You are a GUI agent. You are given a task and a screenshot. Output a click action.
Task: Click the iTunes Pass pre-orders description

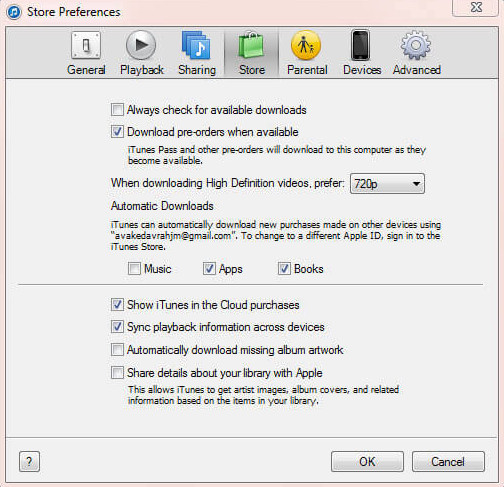tap(277, 155)
